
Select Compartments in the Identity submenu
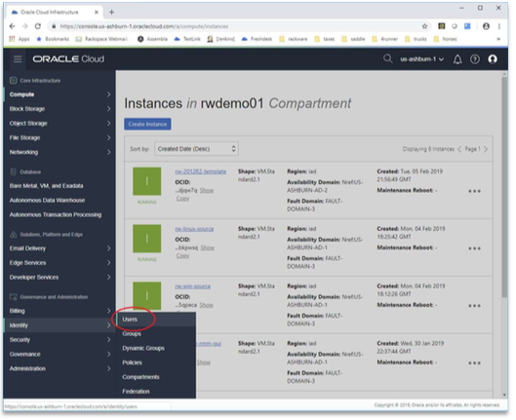[x=140, y=377]
